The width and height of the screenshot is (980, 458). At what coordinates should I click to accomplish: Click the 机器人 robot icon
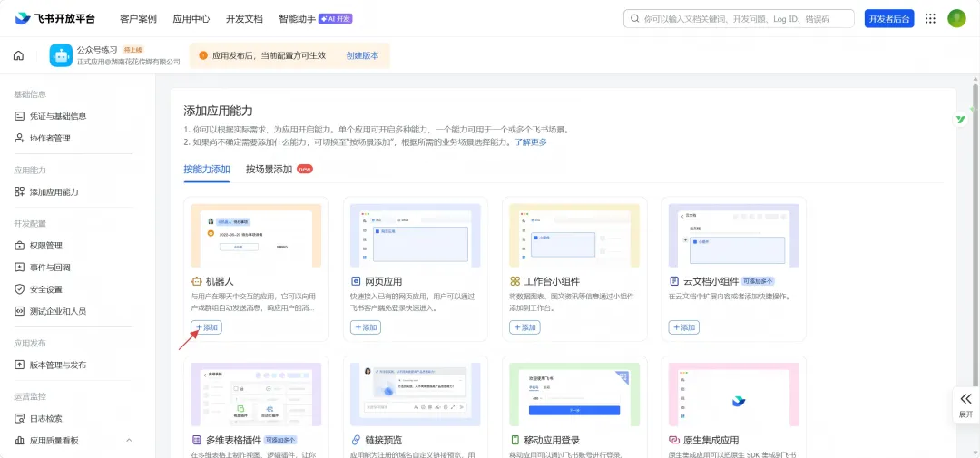point(196,281)
